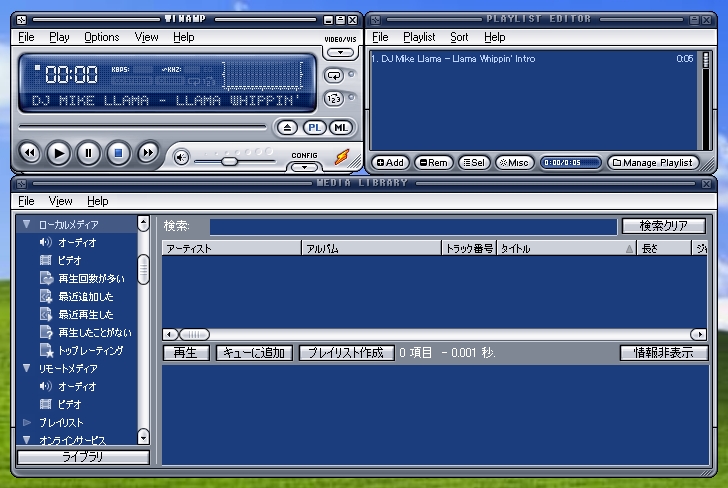Screen dimensions: 728x488
Task: Click the Rem remove button
Action: 433,163
